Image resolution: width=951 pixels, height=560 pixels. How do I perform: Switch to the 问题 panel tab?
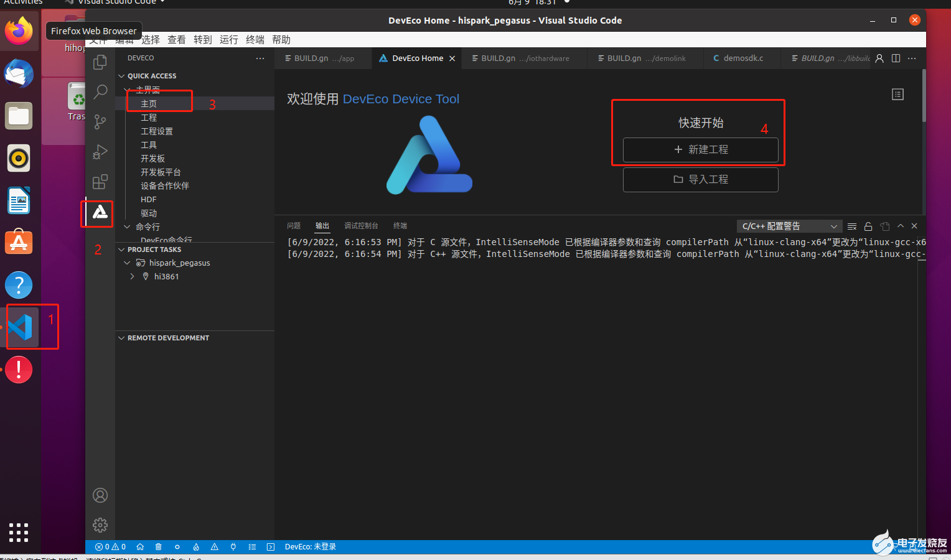coord(294,226)
